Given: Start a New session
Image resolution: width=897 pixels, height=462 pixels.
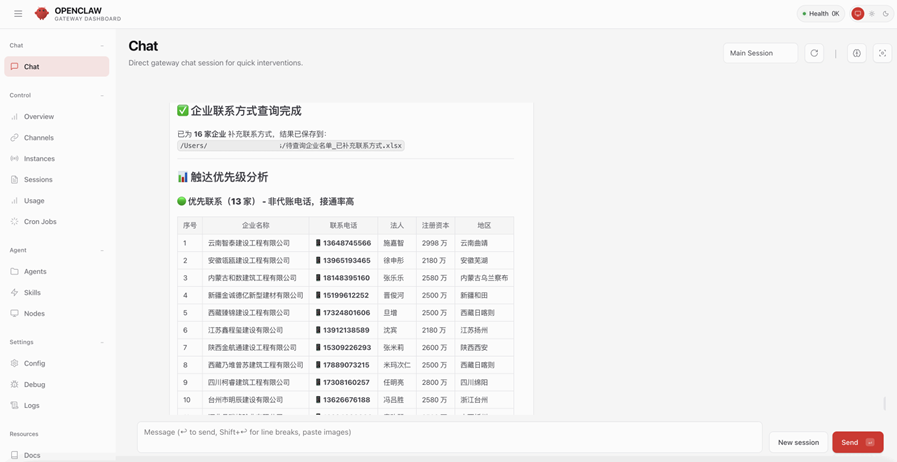Looking at the screenshot, I should coord(798,442).
